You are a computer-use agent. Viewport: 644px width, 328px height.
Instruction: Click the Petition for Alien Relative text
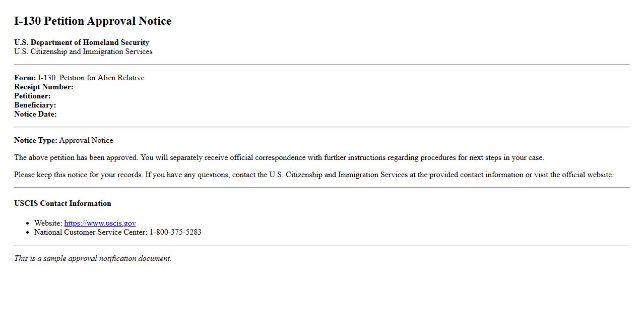tap(101, 78)
